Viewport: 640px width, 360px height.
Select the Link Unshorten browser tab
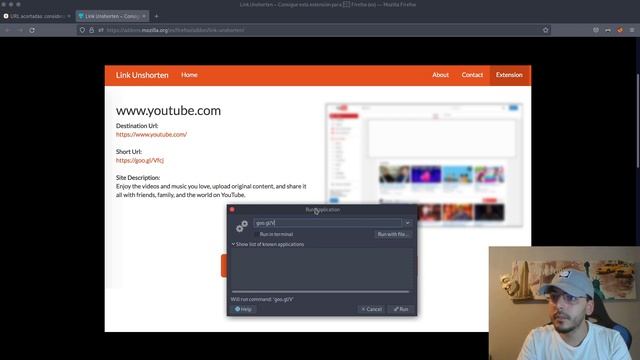click(112, 16)
